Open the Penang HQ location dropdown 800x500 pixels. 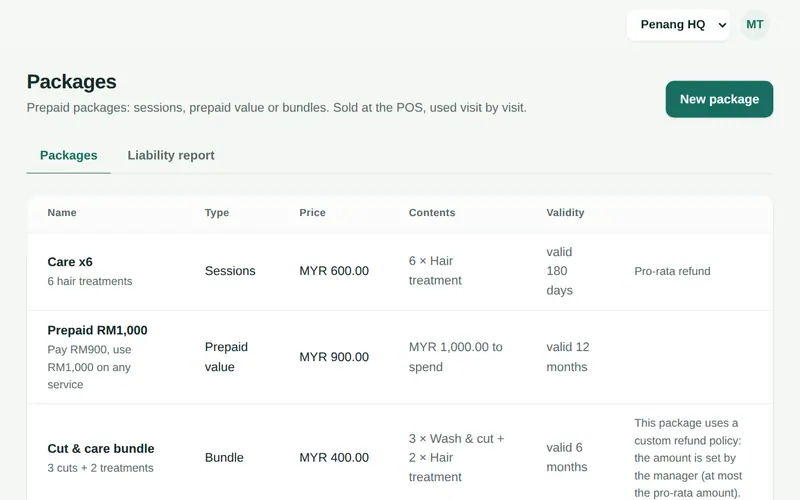[x=678, y=24]
